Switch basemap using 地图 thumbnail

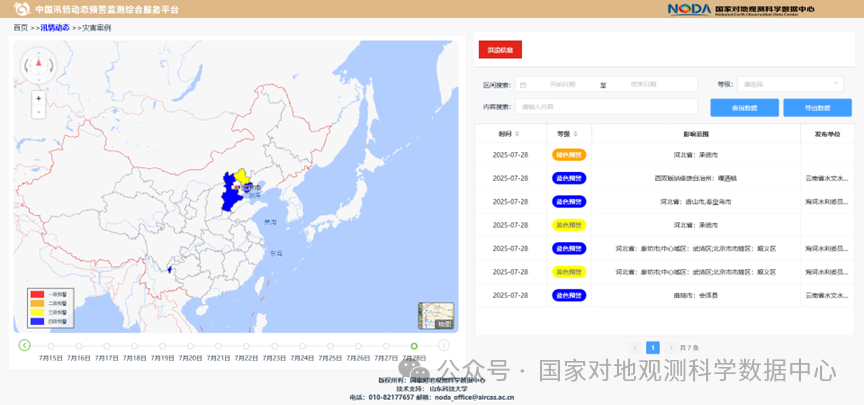point(436,316)
